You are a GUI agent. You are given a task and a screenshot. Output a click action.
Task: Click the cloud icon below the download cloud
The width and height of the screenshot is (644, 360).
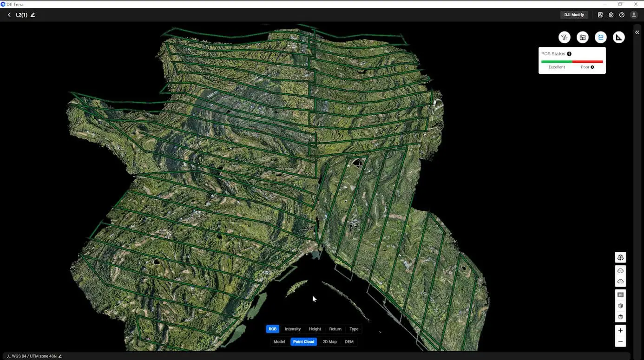click(620, 281)
